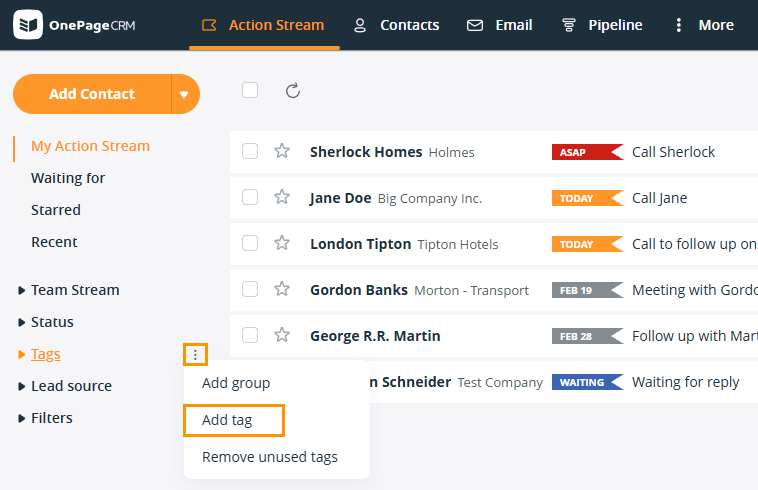The height and width of the screenshot is (490, 758).
Task: Expand the Team Stream section
Action: point(21,290)
